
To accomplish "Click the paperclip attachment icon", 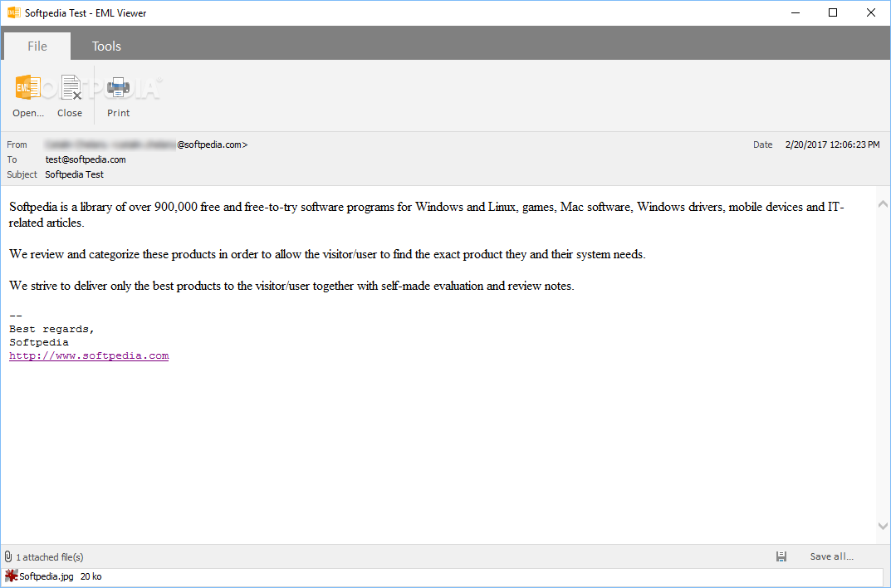I will 8,556.
